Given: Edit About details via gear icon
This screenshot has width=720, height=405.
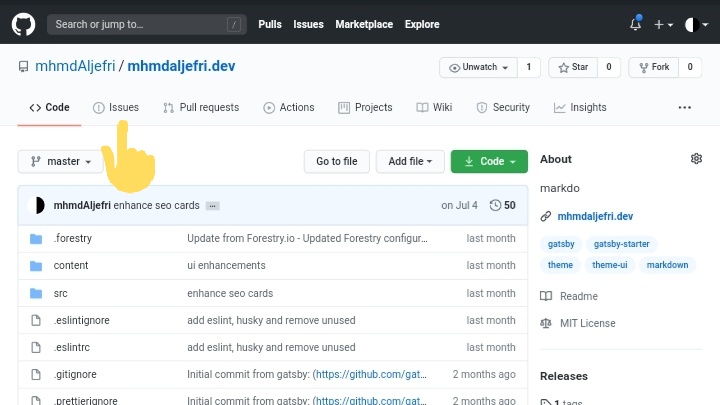Looking at the screenshot, I should coord(696,159).
